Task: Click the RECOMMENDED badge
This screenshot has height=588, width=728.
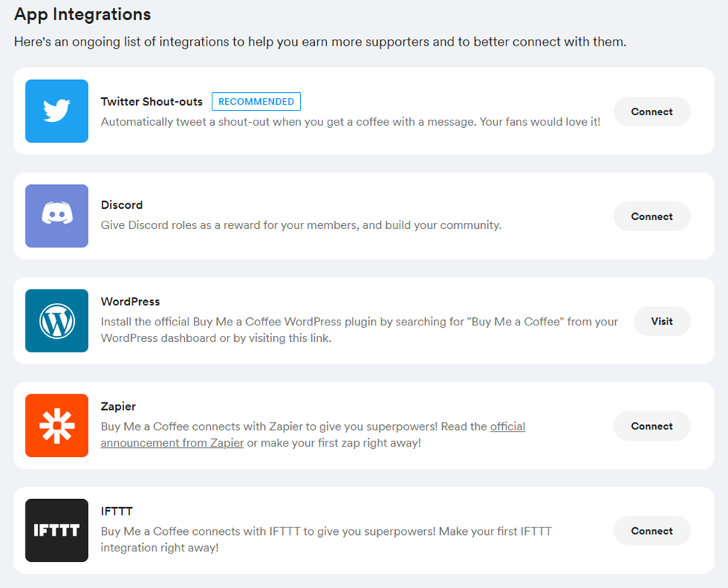Action: [256, 102]
